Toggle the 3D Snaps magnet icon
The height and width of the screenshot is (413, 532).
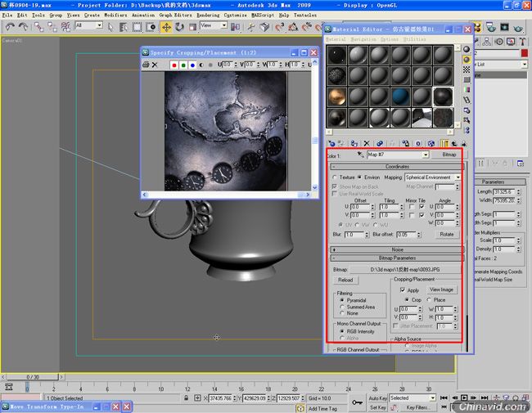click(279, 27)
